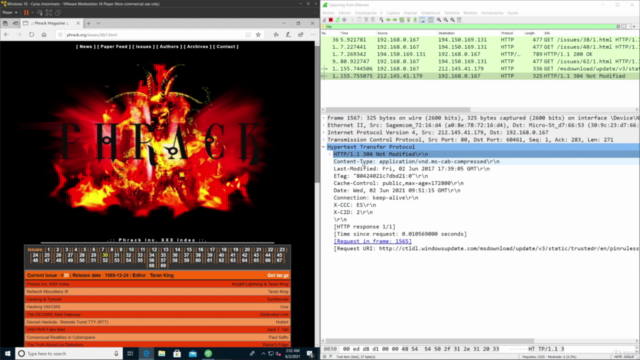The width and height of the screenshot is (640, 360).
Task: Jump to first packet in Wireshark
Action: click(x=409, y=20)
